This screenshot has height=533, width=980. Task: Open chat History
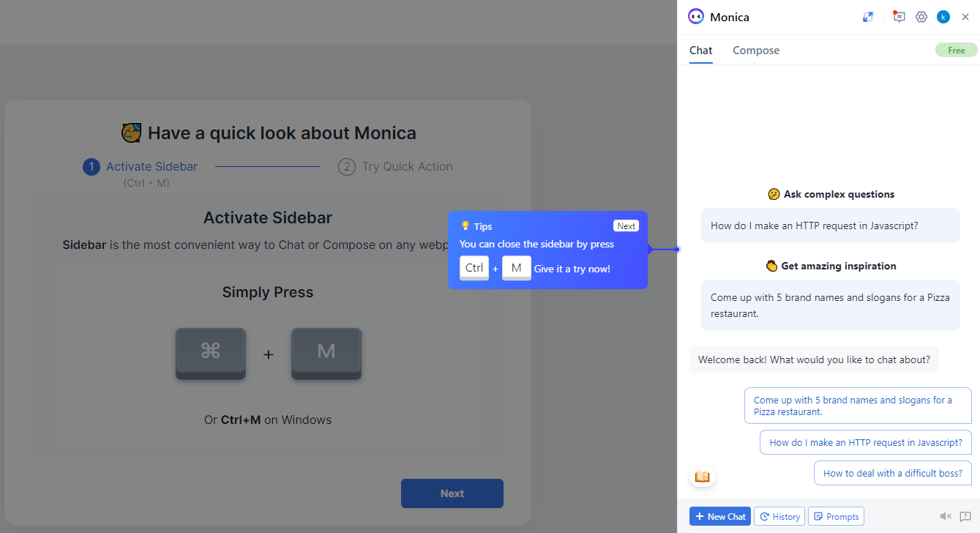(779, 516)
